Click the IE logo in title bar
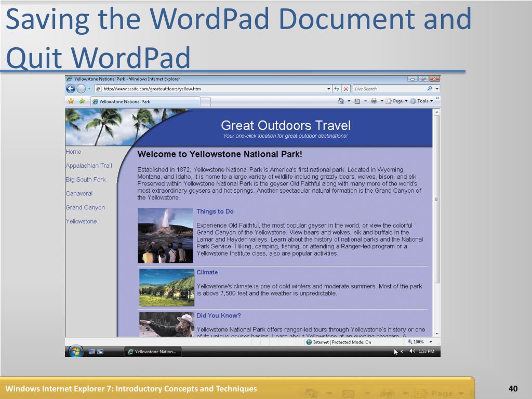 (x=69, y=79)
